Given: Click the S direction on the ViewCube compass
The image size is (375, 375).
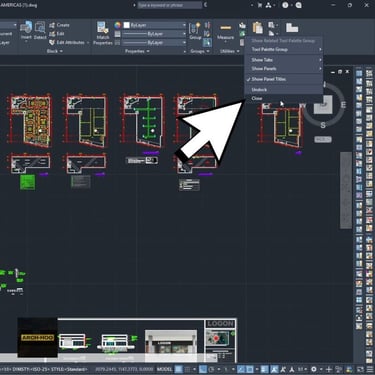Looking at the screenshot, I should tap(323, 125).
